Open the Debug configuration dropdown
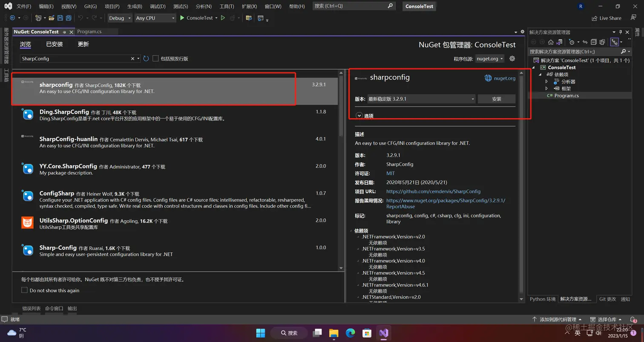This screenshot has width=644, height=342. [x=120, y=18]
